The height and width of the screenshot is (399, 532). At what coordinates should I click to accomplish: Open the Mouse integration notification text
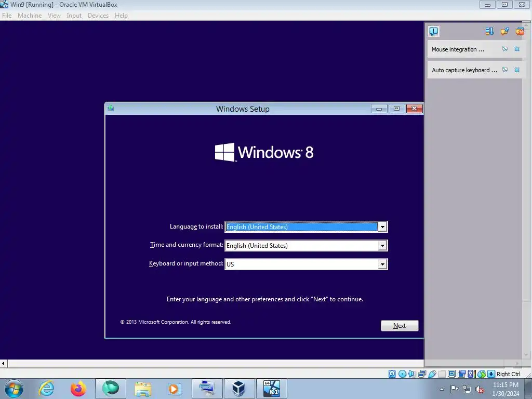pyautogui.click(x=458, y=49)
